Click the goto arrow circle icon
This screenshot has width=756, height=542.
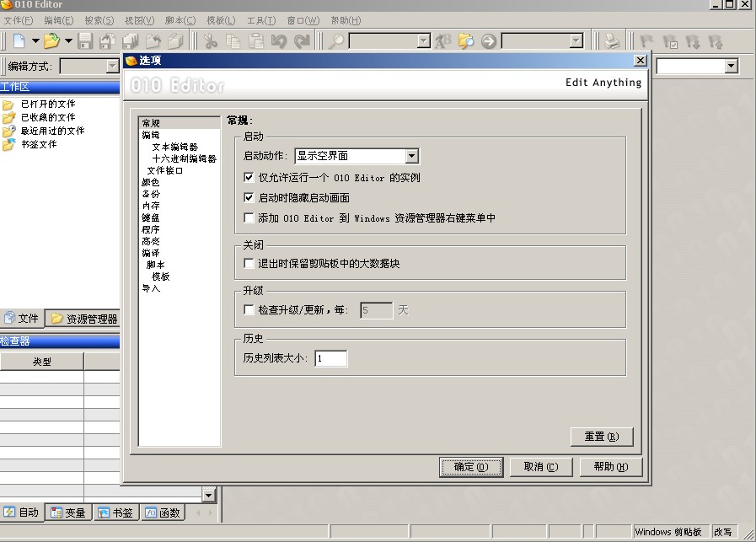tap(489, 41)
